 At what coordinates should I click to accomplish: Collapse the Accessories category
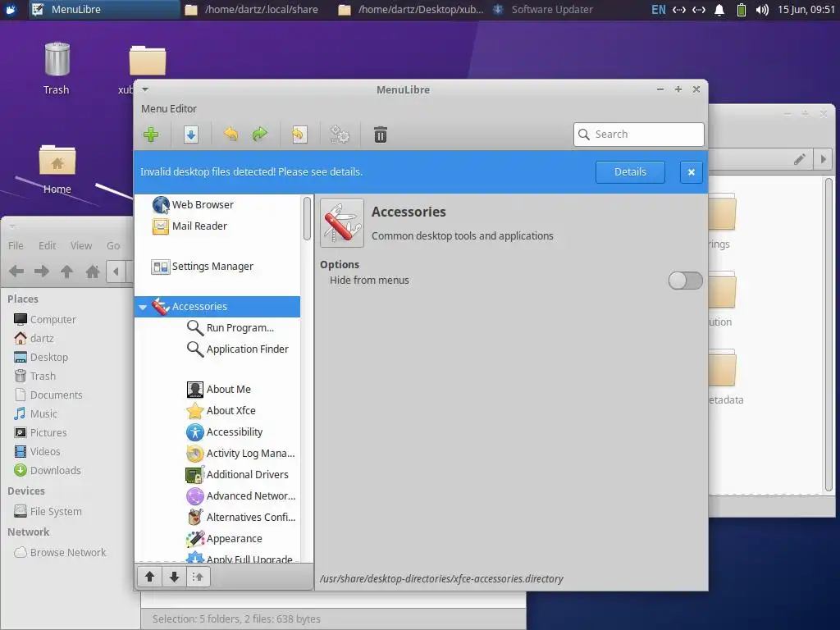(x=143, y=307)
